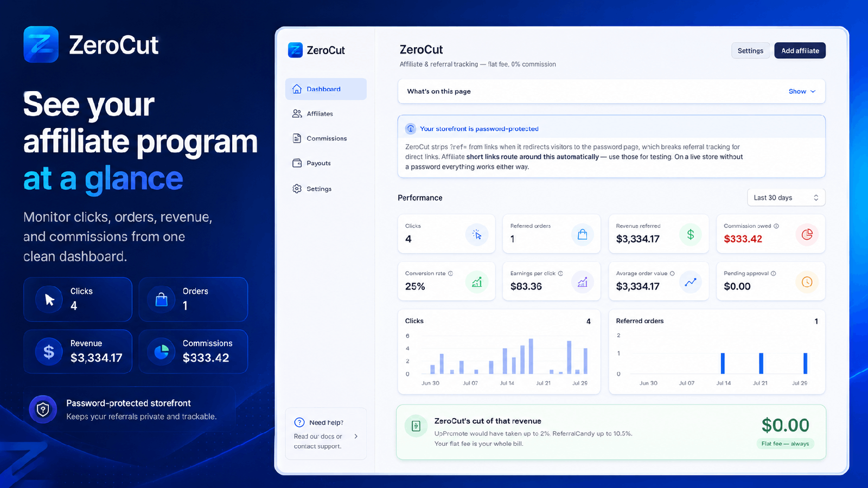The height and width of the screenshot is (488, 868).
Task: Click the Add affiliate button
Action: [800, 50]
